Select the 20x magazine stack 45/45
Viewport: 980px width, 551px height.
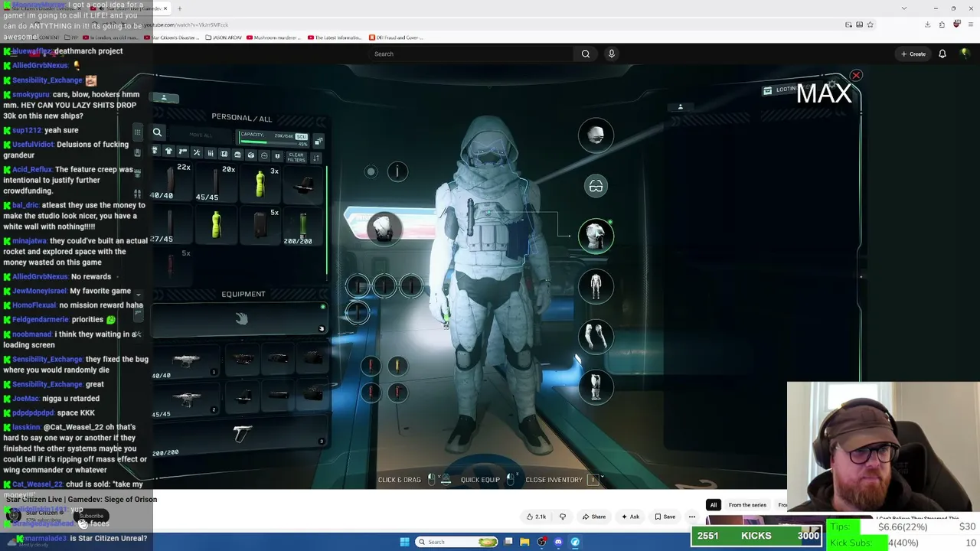click(x=216, y=184)
